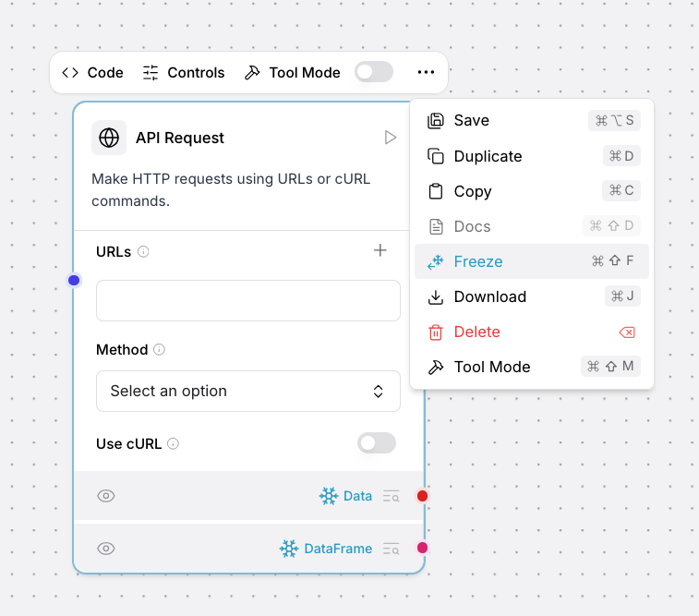Click the plus icon to add URL

tap(380, 250)
